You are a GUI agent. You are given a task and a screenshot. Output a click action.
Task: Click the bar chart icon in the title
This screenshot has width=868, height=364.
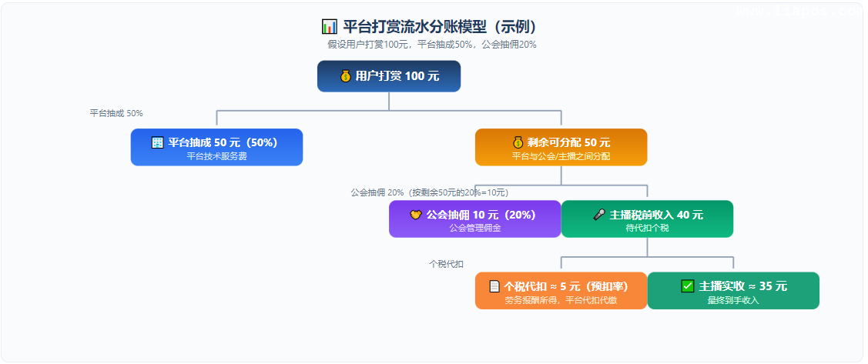pyautogui.click(x=329, y=27)
